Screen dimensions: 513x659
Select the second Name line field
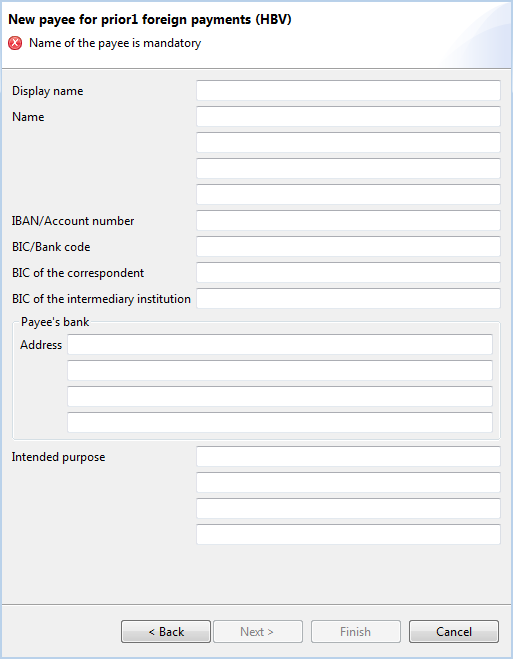pyautogui.click(x=348, y=142)
